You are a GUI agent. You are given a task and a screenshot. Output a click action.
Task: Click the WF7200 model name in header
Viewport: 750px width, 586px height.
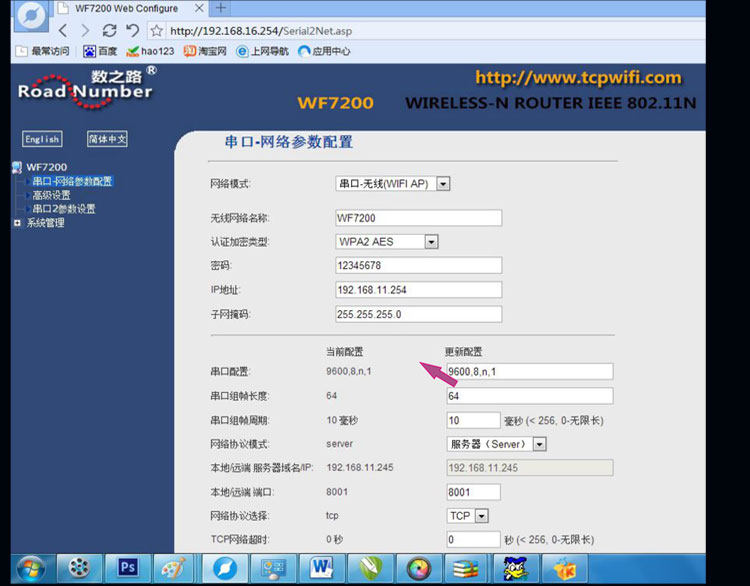tap(335, 102)
